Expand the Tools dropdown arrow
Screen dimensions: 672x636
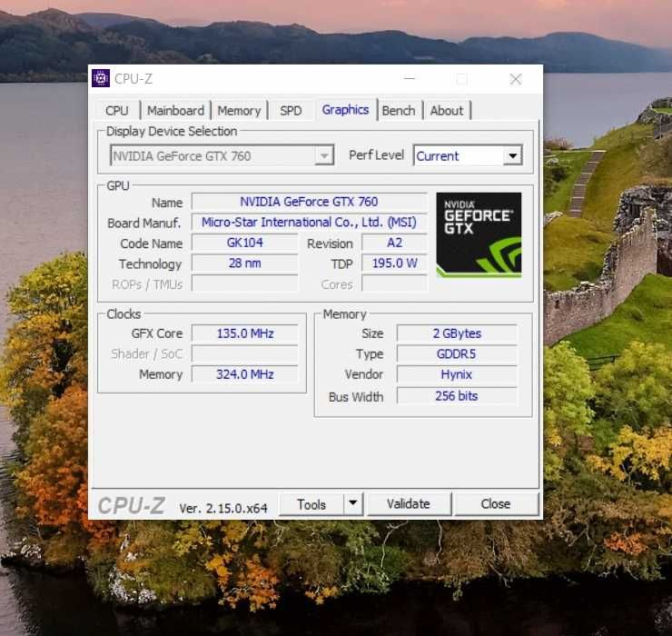click(353, 504)
